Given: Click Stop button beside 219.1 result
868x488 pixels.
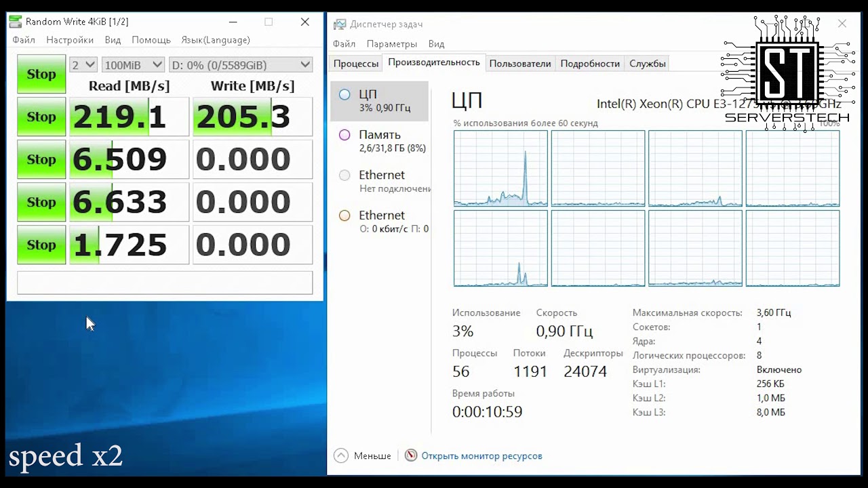Looking at the screenshot, I should pos(41,117).
